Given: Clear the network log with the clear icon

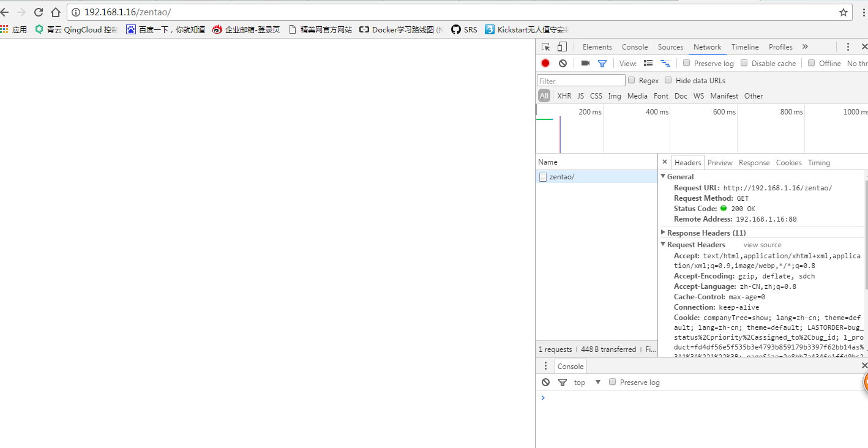Looking at the screenshot, I should 563,63.
